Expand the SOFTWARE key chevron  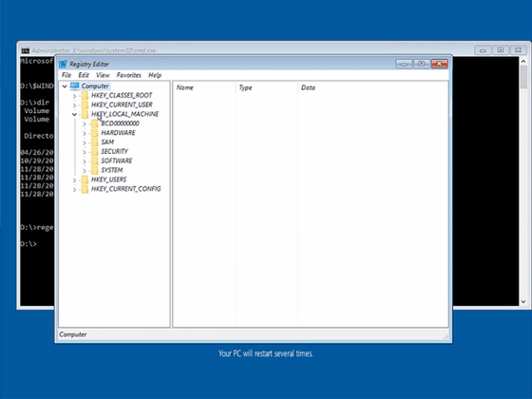85,161
